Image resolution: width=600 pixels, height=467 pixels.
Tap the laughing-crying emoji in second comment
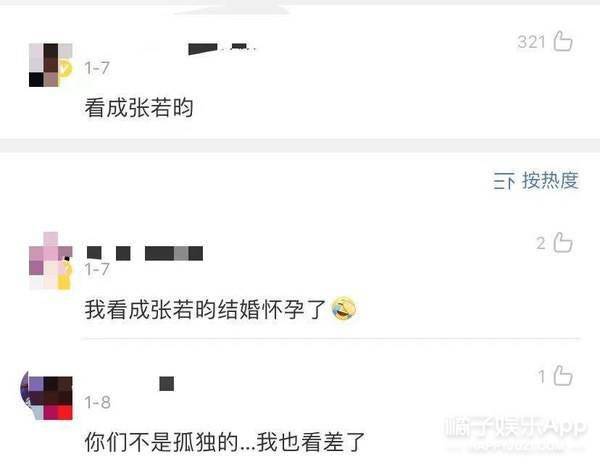point(344,309)
